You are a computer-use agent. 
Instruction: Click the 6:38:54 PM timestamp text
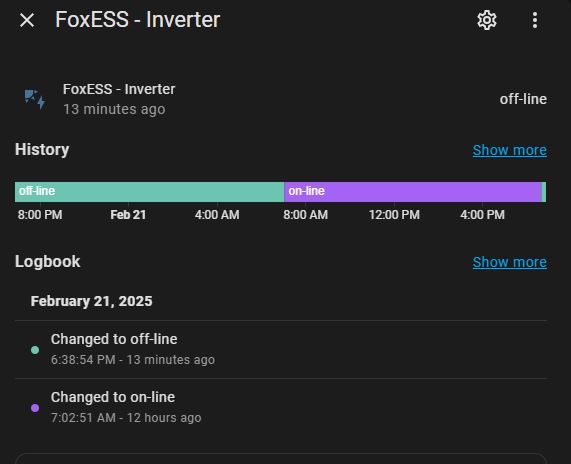click(83, 360)
